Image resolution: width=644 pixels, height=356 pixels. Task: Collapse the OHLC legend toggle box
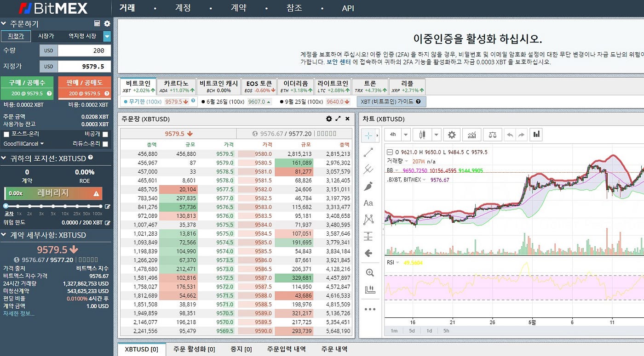click(390, 152)
